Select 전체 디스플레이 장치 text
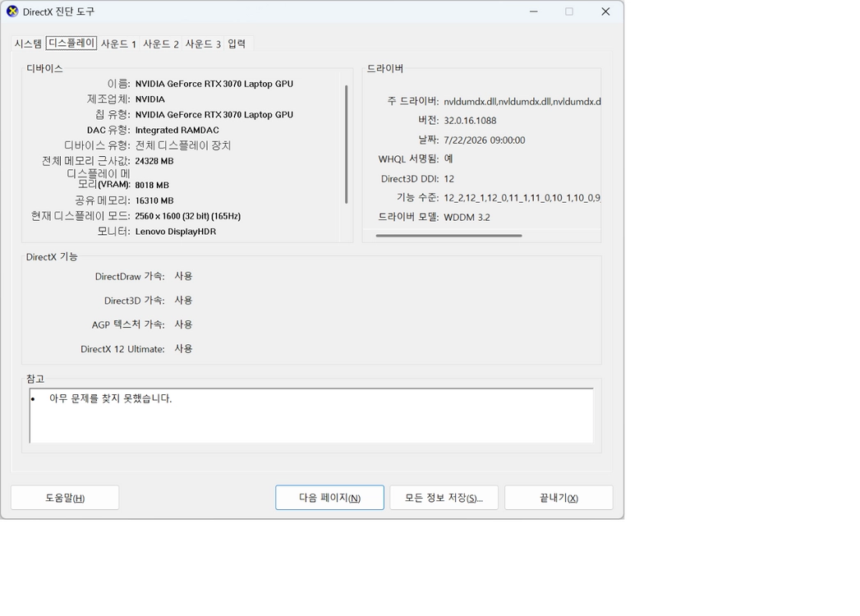Viewport: 860px width, 616px height. (182, 145)
